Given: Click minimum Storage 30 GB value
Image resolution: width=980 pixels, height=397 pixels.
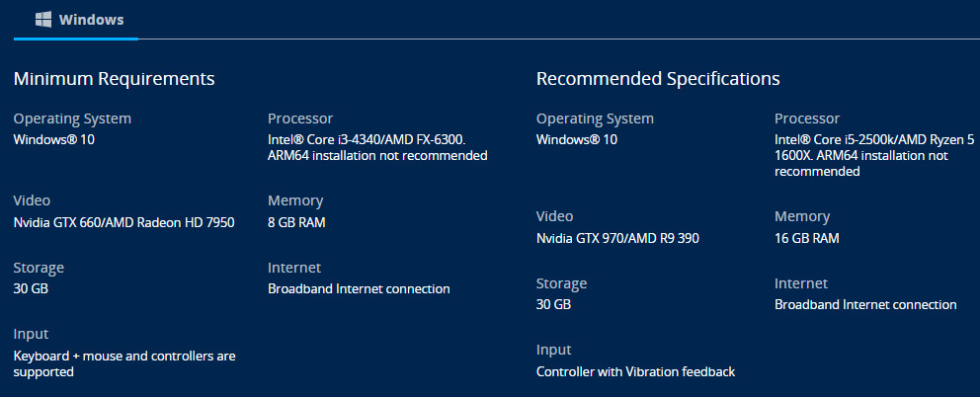Looking at the screenshot, I should (x=31, y=288).
